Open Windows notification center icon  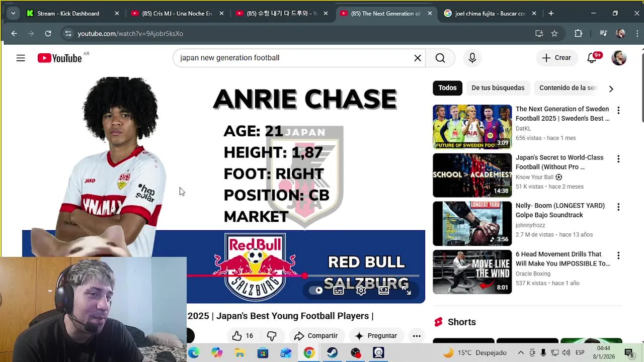click(x=628, y=352)
